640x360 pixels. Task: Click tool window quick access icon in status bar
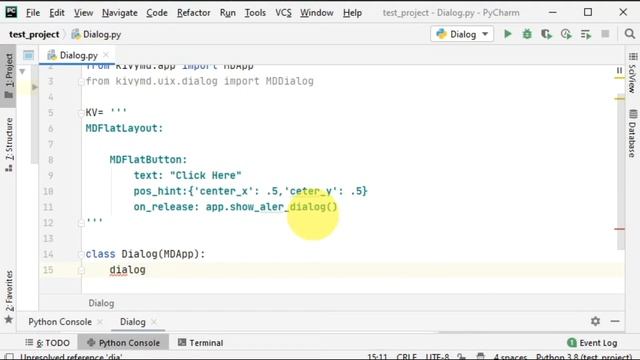pyautogui.click(x=9, y=356)
